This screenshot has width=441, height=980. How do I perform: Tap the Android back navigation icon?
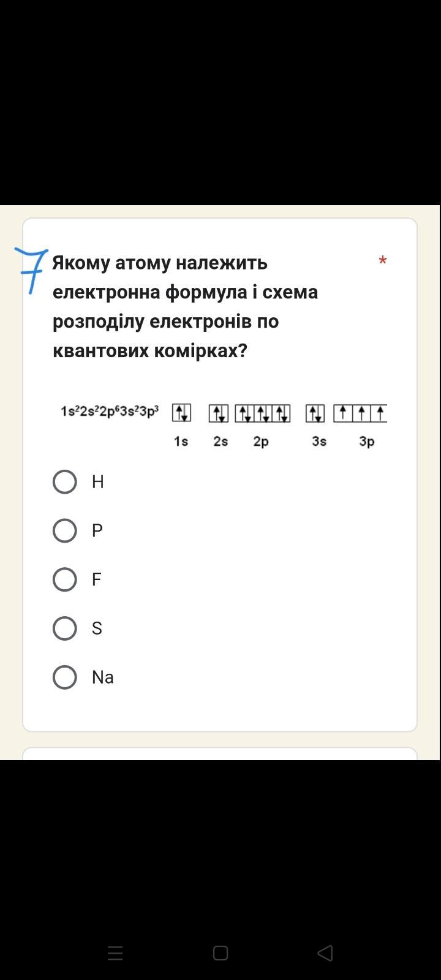[x=325, y=953]
